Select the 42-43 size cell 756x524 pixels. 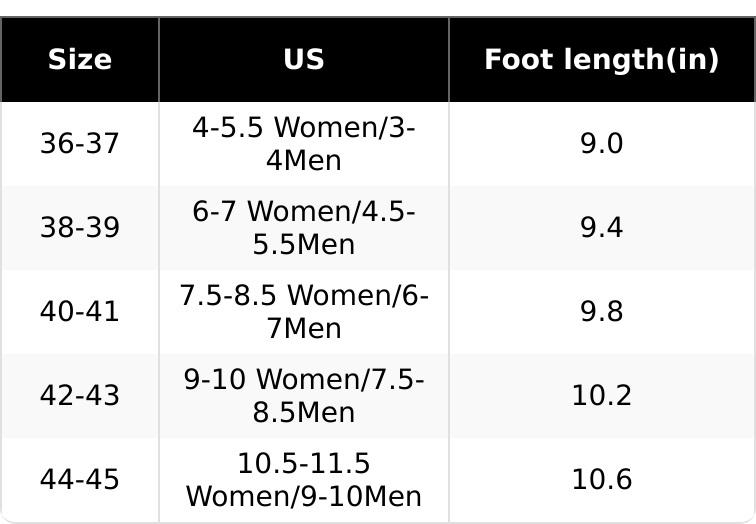pos(80,396)
